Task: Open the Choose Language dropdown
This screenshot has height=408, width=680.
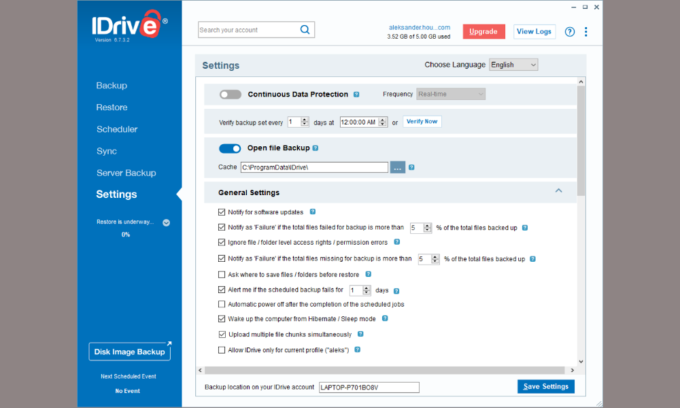Action: click(513, 65)
